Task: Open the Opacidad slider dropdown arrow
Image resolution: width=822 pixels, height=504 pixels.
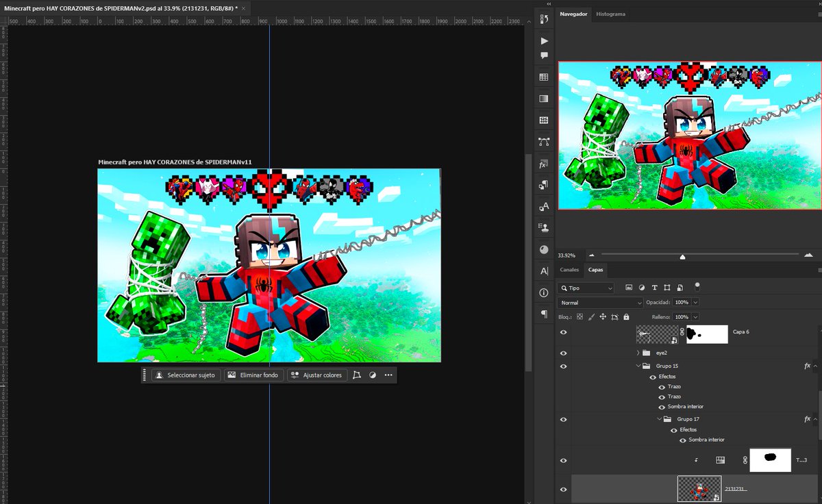Action: [696, 302]
